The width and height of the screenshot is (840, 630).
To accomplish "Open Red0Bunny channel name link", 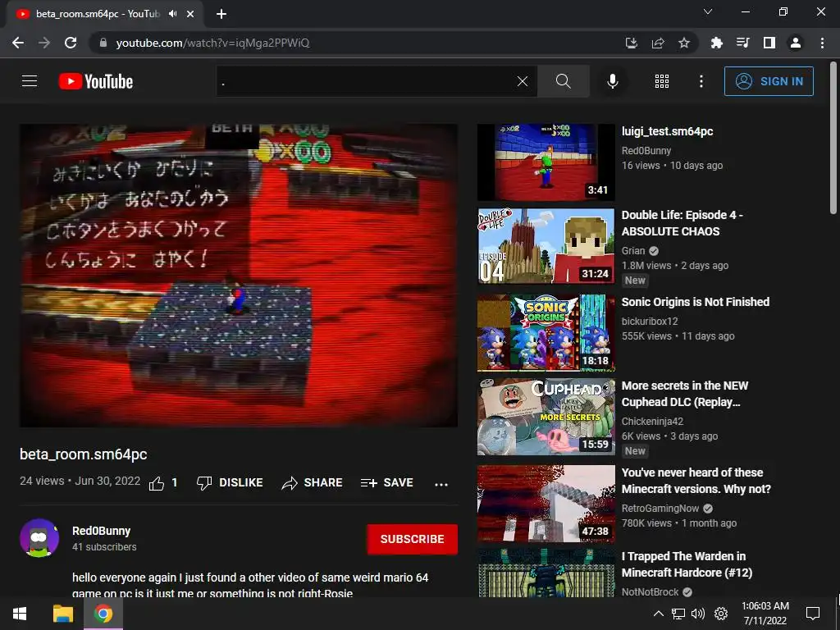I will (101, 531).
